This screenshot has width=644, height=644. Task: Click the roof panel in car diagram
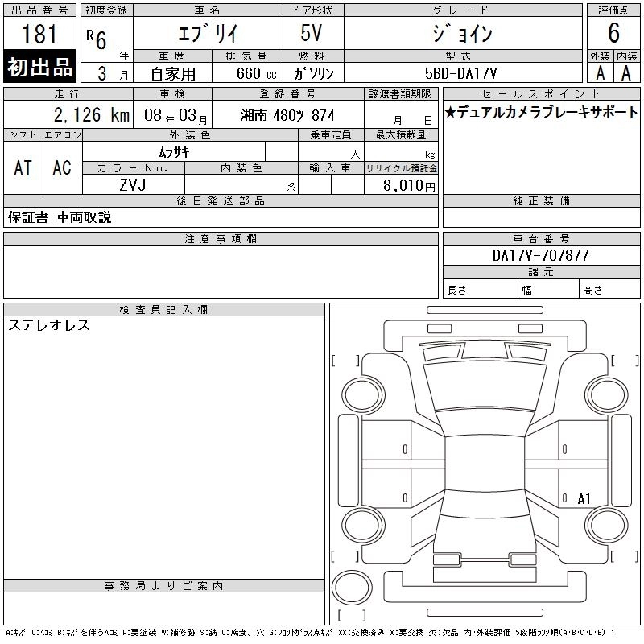485,464
